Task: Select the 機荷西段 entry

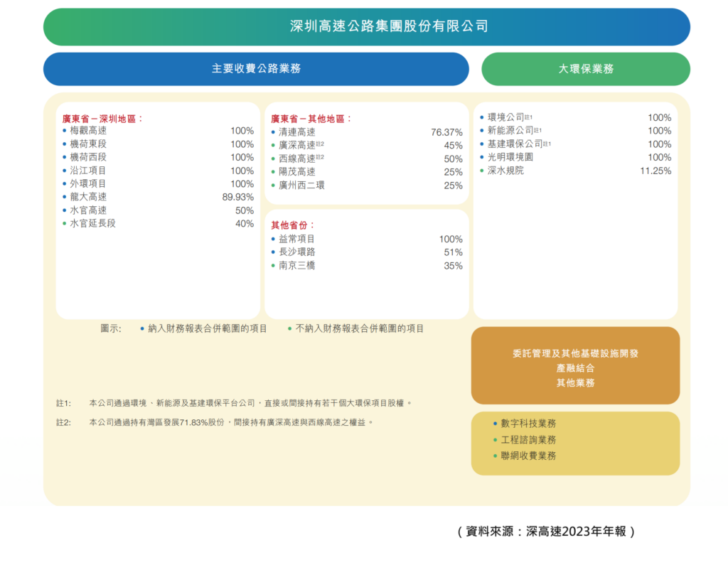Action: click(88, 157)
